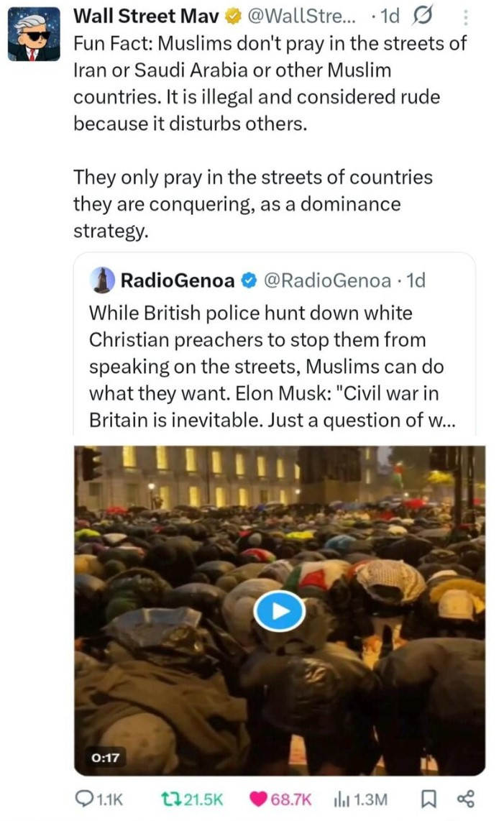This screenshot has width=504, height=821.
Task: Open quoted tweet text about British police
Action: click(272, 367)
